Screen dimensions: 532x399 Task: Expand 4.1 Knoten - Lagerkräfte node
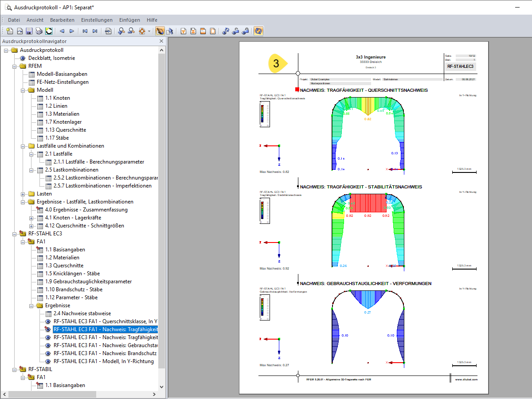tap(31, 218)
